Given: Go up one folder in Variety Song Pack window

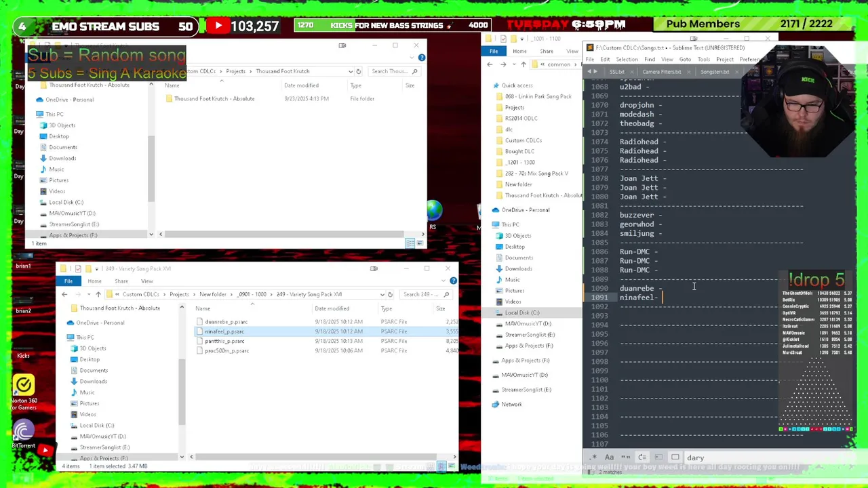Looking at the screenshot, I should (98, 294).
